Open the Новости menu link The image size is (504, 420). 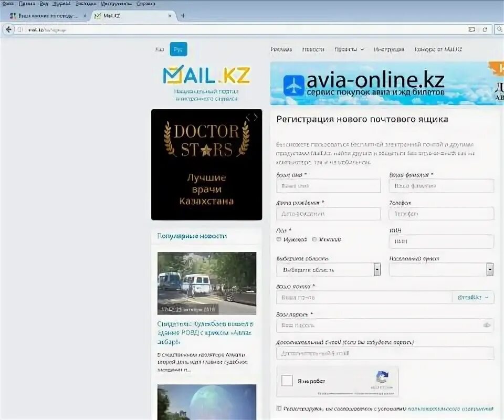pyautogui.click(x=313, y=49)
